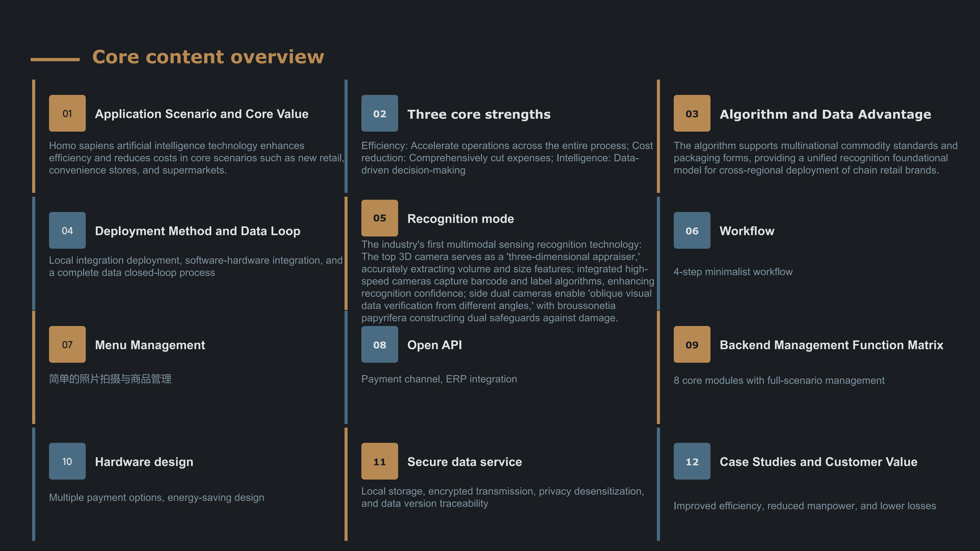Image resolution: width=980 pixels, height=551 pixels.
Task: Open the Three core strengths heading
Action: (479, 114)
